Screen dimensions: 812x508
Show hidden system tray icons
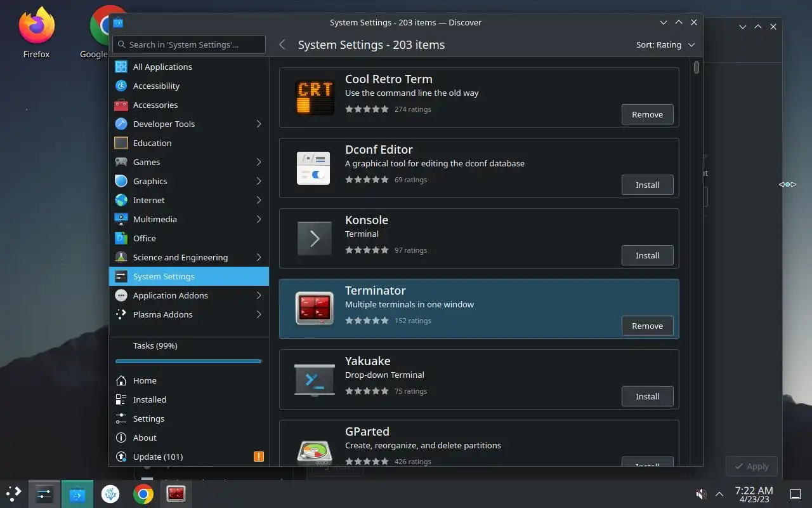(719, 494)
